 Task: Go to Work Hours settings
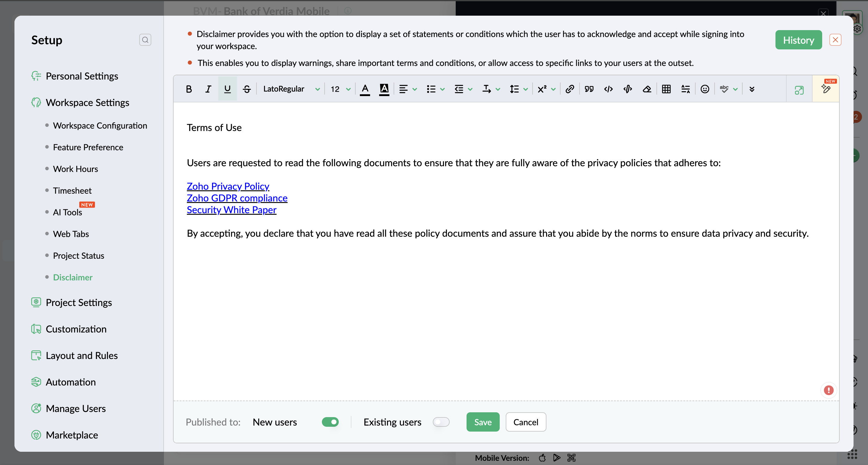(75, 169)
